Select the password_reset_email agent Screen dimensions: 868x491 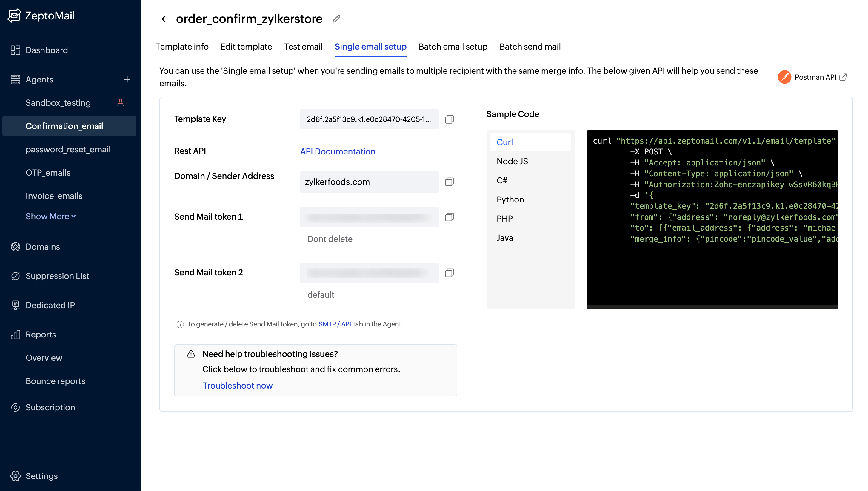pyautogui.click(x=68, y=149)
